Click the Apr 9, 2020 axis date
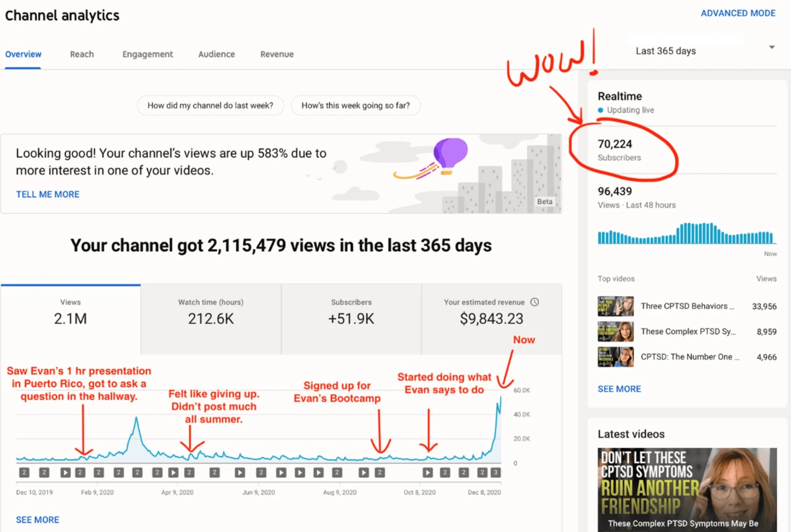791x532 pixels. (x=177, y=492)
